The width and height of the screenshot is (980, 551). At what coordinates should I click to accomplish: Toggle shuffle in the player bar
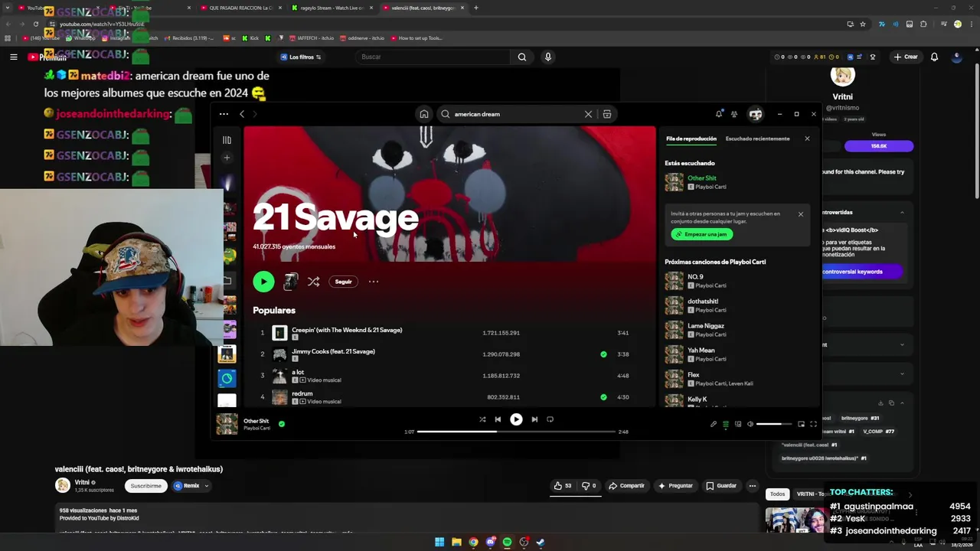point(482,419)
